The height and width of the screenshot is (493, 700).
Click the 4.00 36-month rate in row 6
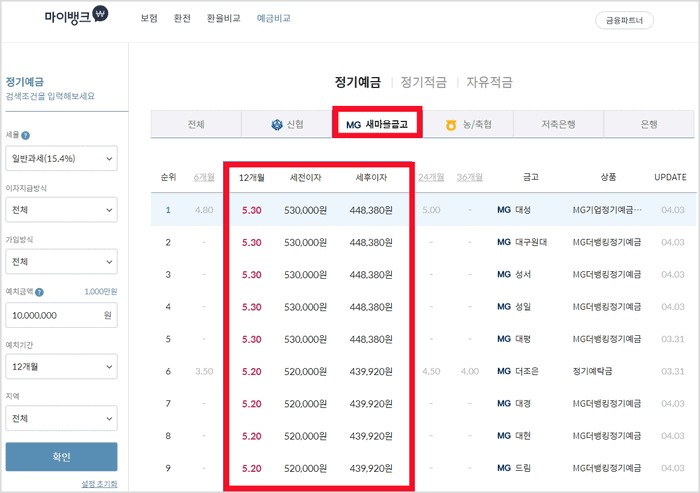(470, 372)
